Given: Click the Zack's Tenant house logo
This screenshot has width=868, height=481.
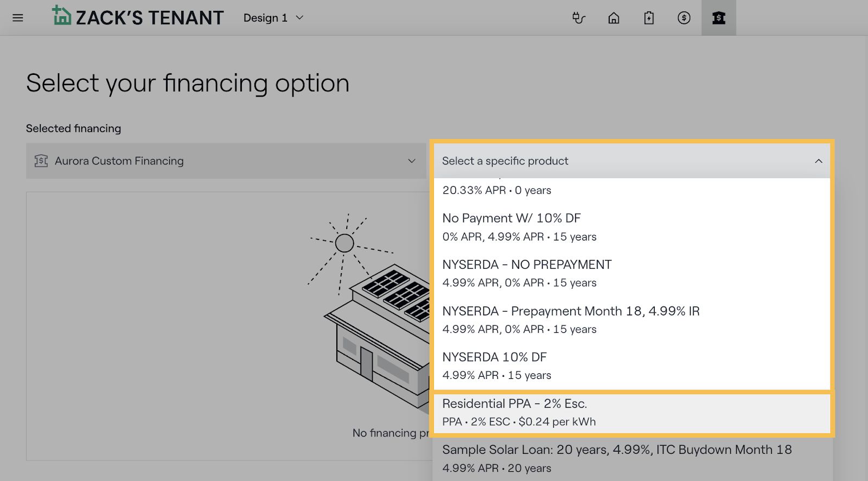Looking at the screenshot, I should pos(61,16).
